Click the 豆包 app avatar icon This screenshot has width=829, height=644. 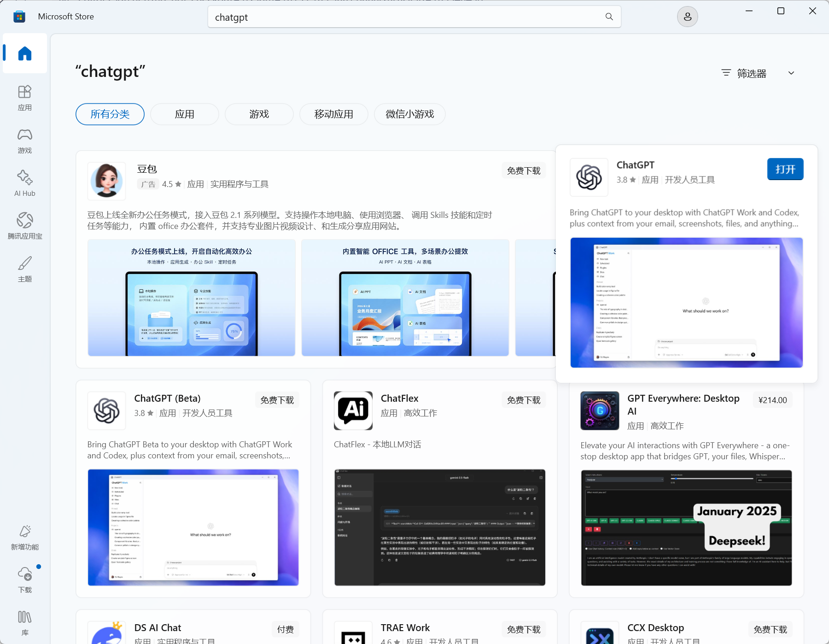tap(107, 181)
